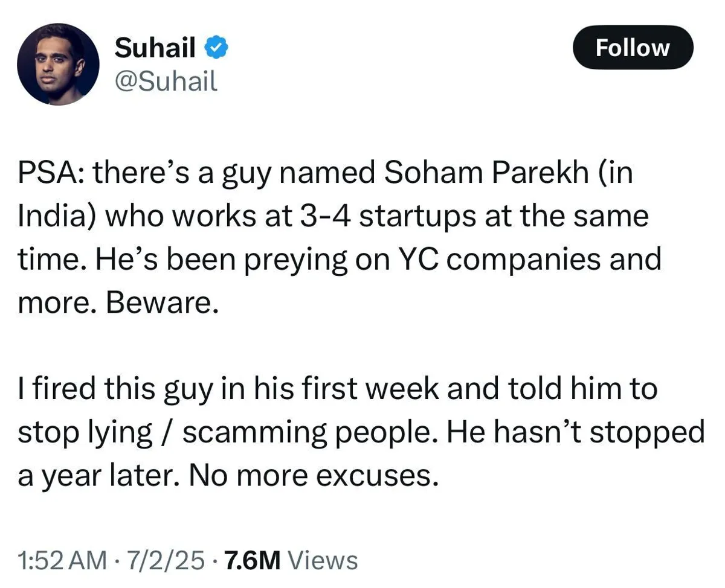Viewport: 725px width, 588px height.
Task: Click the Views label
Action: (323, 561)
